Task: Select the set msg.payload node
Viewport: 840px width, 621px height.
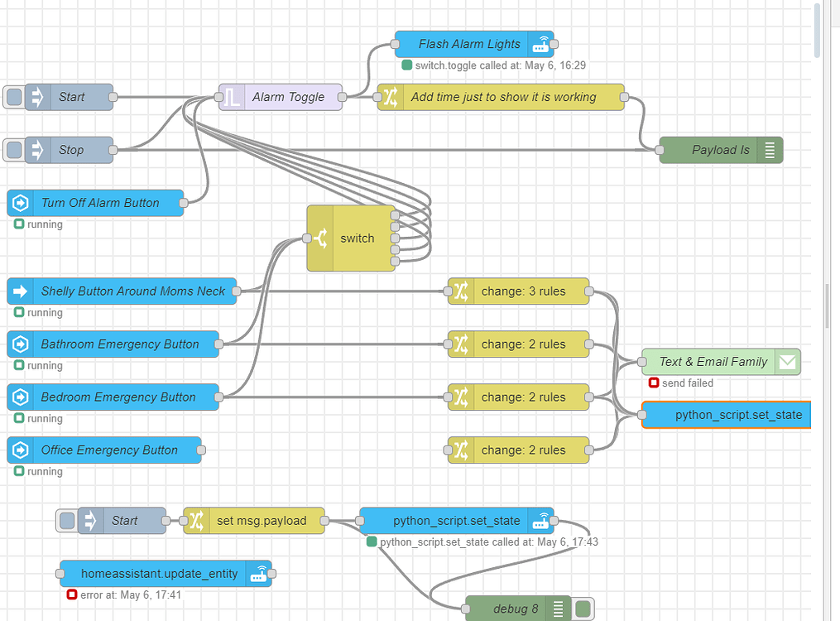Action: 254,521
